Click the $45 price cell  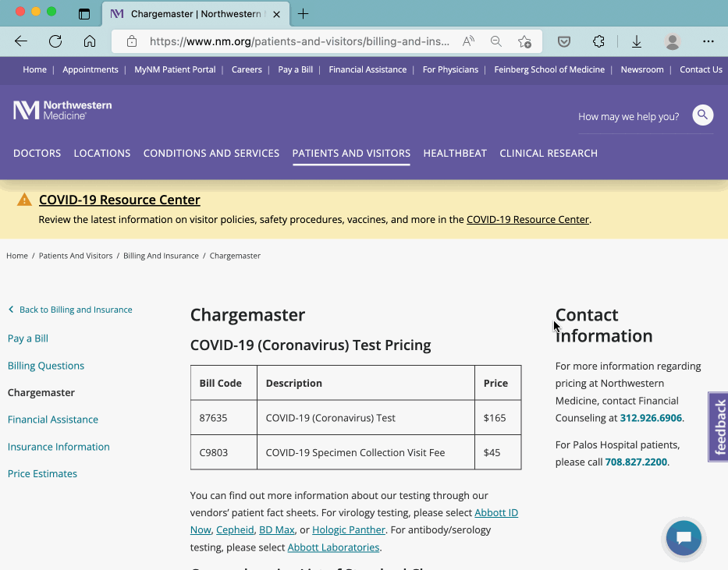[x=498, y=452]
